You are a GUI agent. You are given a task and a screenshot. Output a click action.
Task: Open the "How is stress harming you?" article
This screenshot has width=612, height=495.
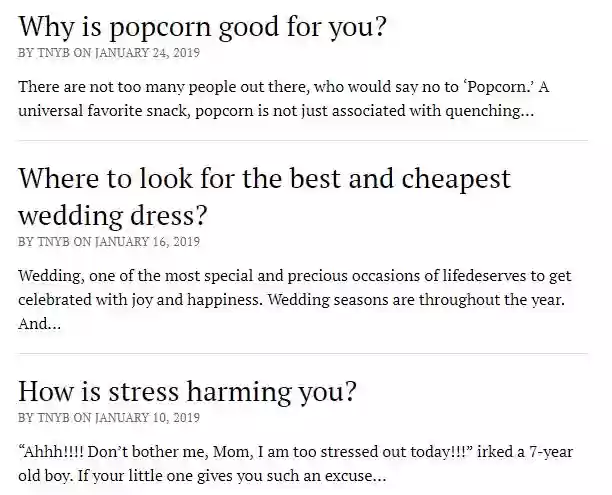(187, 392)
